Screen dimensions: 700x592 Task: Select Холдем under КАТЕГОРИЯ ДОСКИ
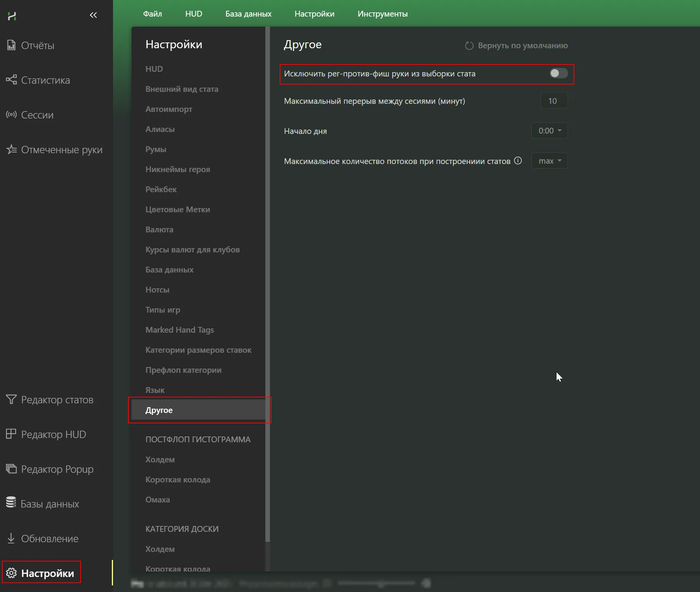160,549
